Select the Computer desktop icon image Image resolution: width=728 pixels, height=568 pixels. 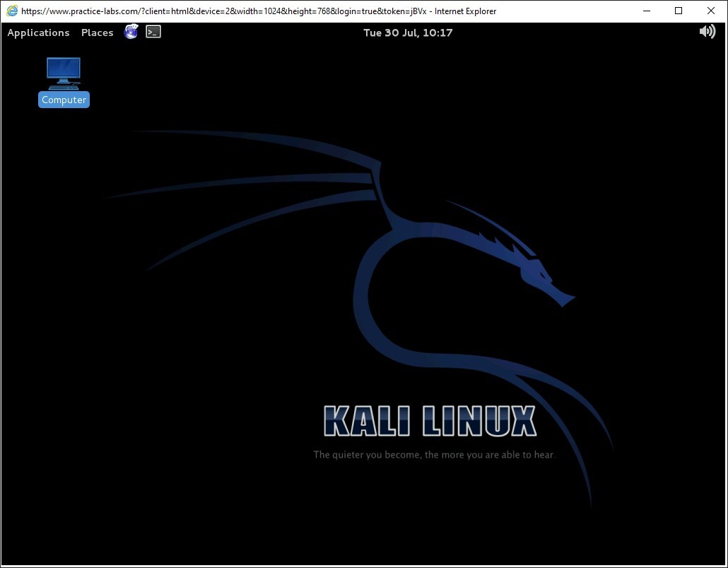tap(64, 73)
